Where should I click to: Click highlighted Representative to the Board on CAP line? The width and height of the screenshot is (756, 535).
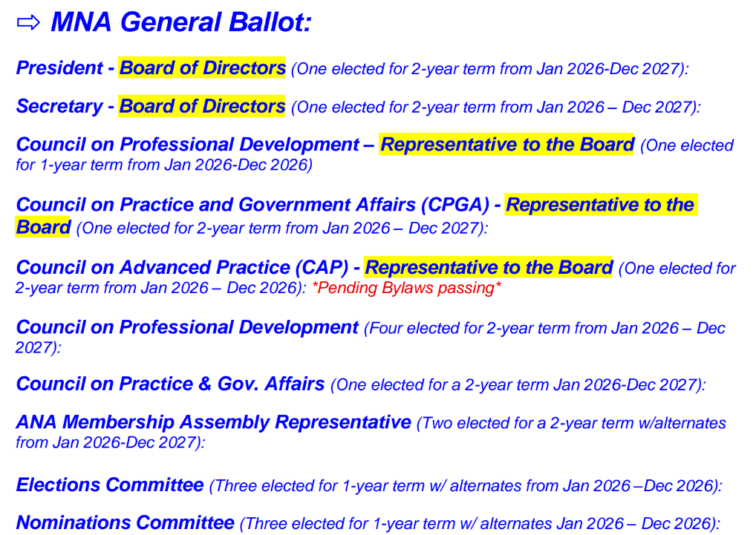[x=489, y=267]
